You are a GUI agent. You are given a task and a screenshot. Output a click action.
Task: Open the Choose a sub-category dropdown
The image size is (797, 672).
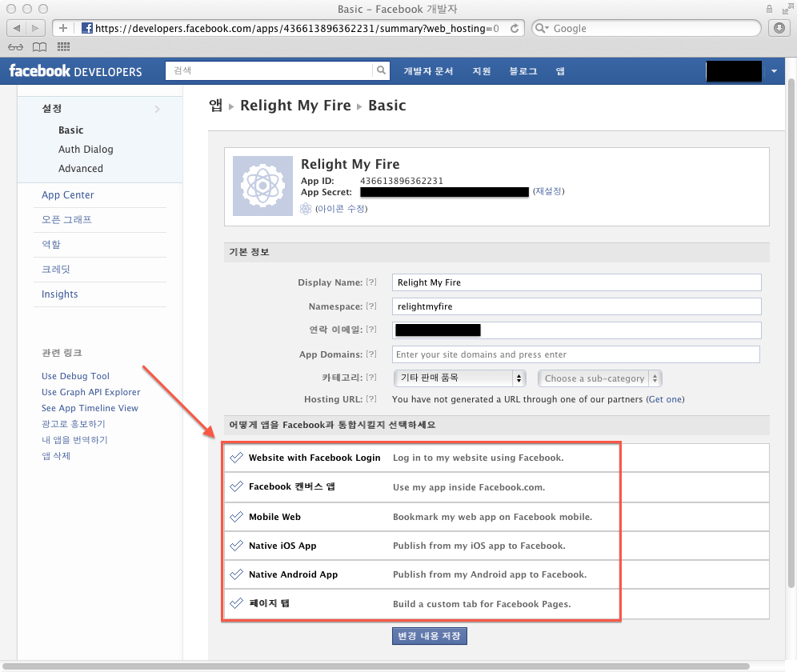600,378
